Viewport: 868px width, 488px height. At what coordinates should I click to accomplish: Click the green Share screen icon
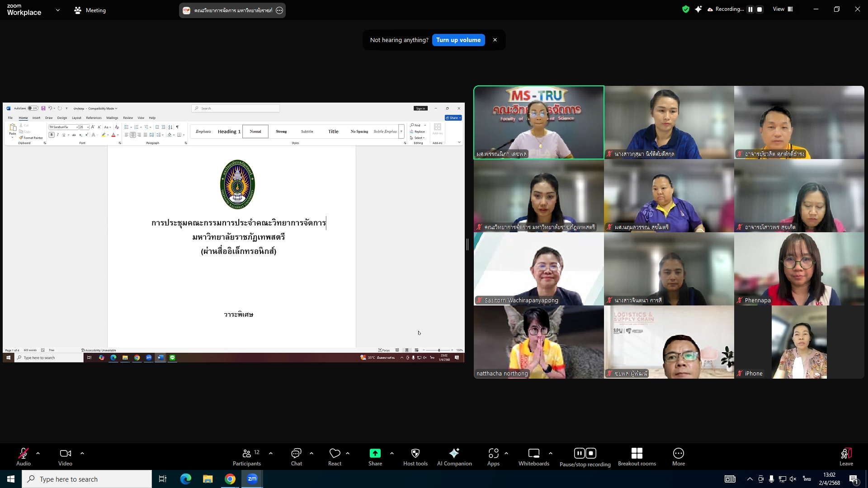tap(375, 454)
